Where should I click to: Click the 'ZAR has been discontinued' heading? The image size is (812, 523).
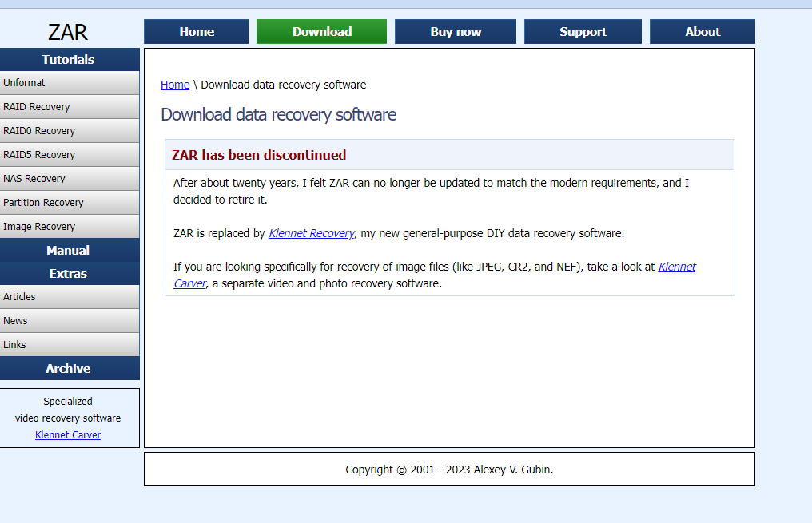click(x=259, y=155)
